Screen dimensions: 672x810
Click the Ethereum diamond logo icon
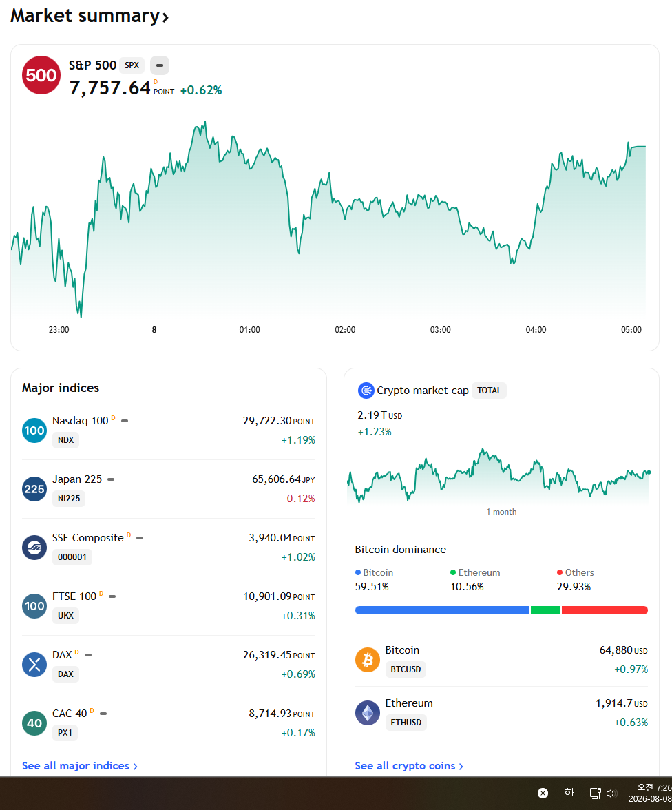pyautogui.click(x=368, y=713)
